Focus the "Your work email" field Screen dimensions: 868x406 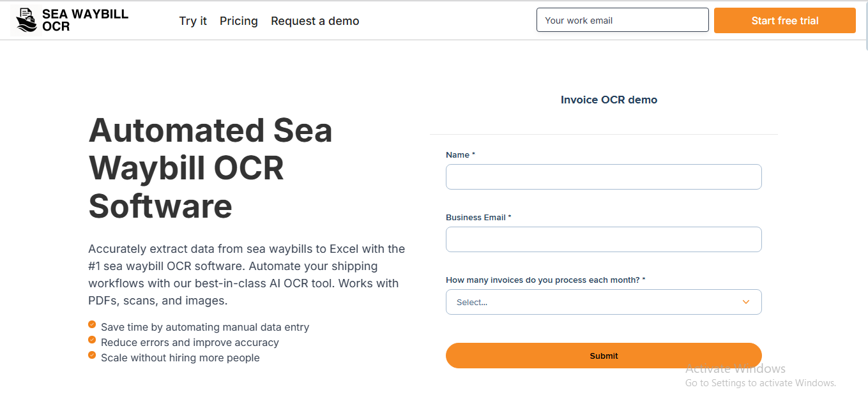tap(622, 20)
